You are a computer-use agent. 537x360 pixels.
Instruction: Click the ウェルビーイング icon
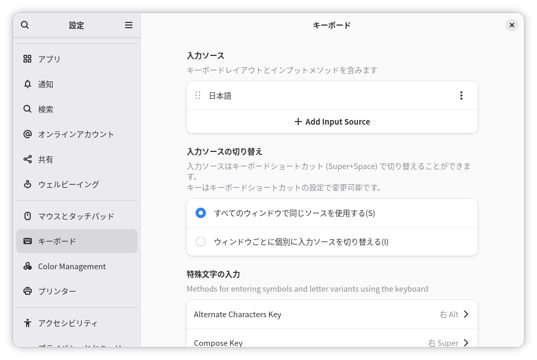coord(27,184)
